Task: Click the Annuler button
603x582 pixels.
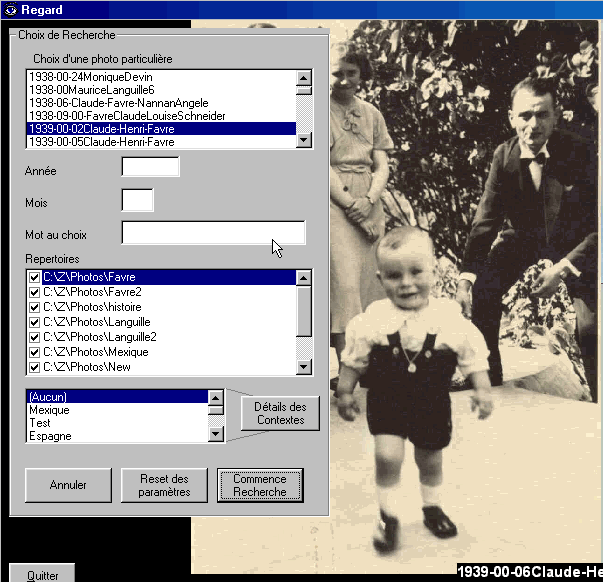Action: (68, 486)
